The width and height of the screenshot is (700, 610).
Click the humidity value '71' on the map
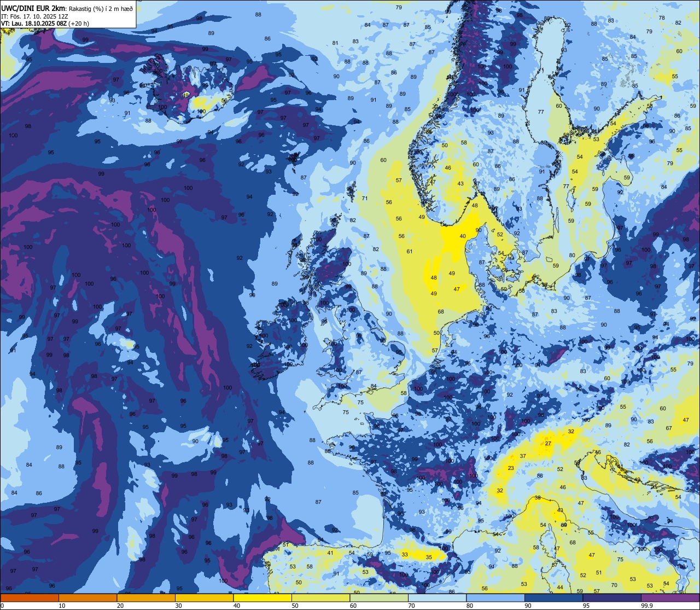365,199
